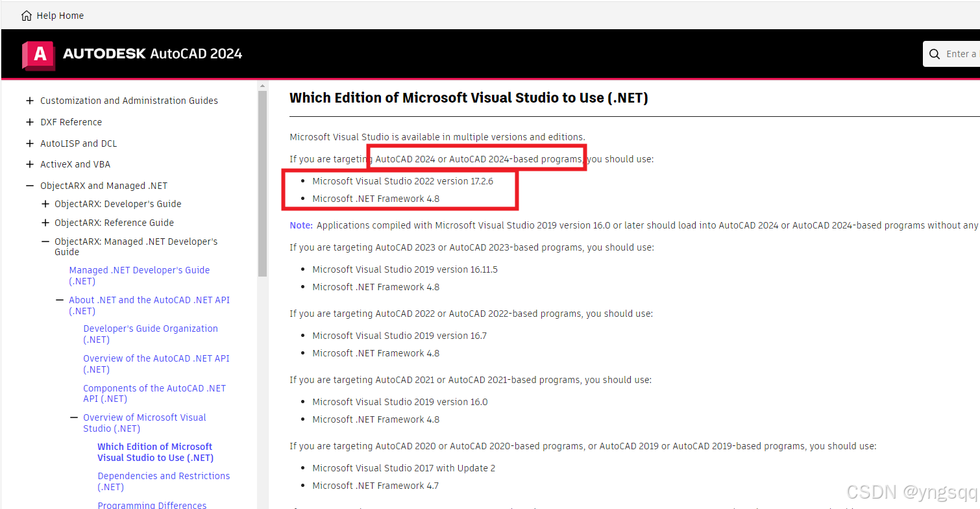Click the page heading Which Edition of Microsoft Visual Studio
The width and height of the screenshot is (980, 509).
click(469, 98)
